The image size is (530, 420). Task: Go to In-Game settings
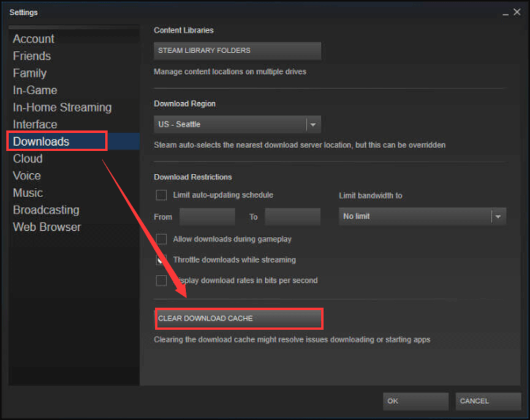(x=74, y=90)
